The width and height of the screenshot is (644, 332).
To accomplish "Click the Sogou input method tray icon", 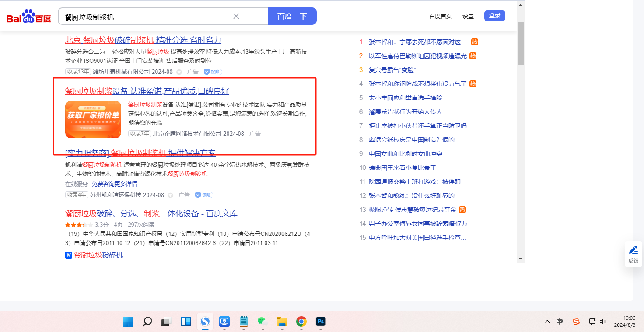I will coord(576,322).
